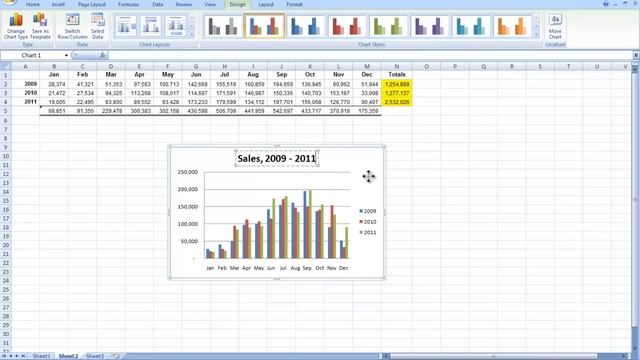Apply the purple chart style
Viewport: 640px width, 360px height.
pyautogui.click(x=429, y=26)
